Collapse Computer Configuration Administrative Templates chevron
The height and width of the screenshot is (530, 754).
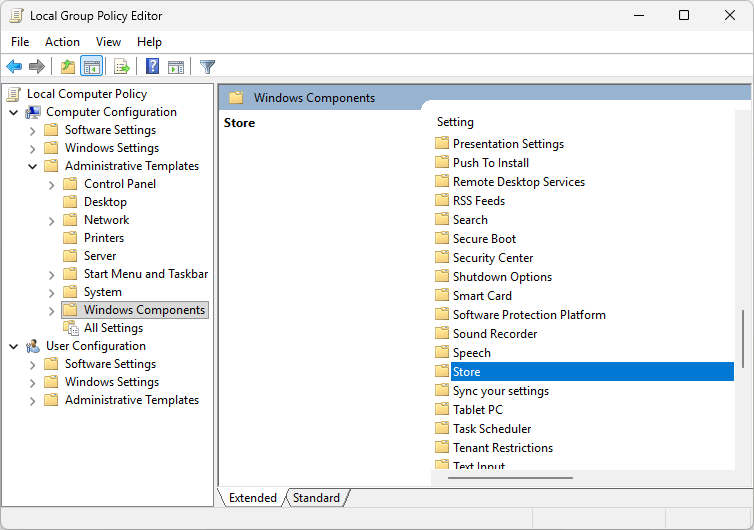click(32, 166)
